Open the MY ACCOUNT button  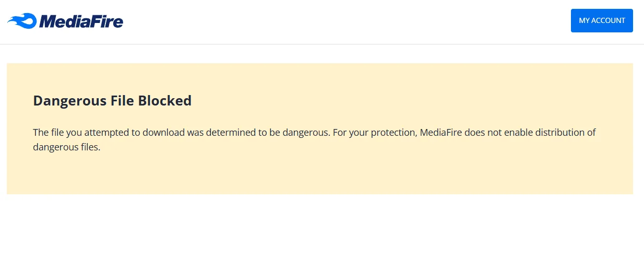[602, 20]
